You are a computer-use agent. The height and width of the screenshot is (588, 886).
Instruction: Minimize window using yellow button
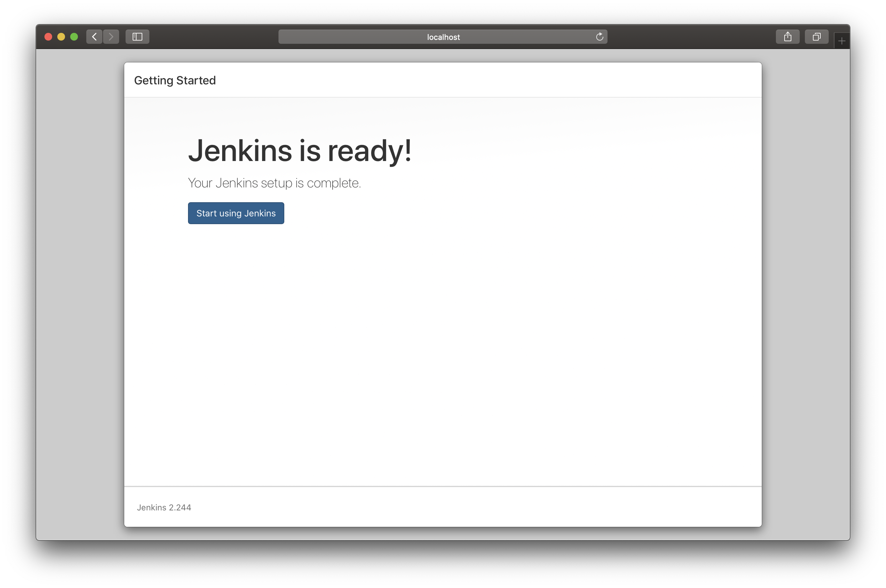point(61,37)
